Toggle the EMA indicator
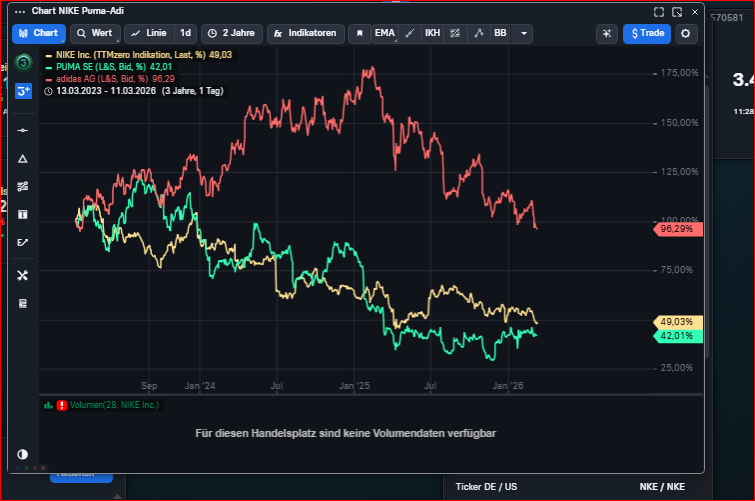Screen dimensions: 755x501 [384, 33]
